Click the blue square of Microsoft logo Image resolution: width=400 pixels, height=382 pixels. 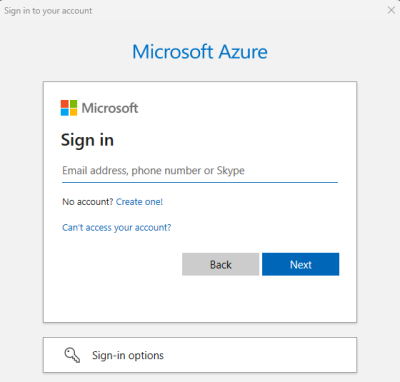[x=65, y=112]
